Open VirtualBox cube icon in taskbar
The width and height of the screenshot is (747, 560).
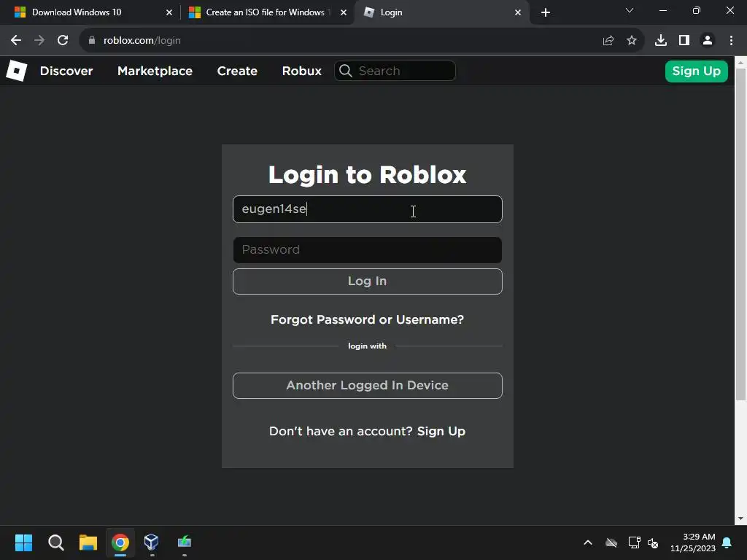point(152,542)
